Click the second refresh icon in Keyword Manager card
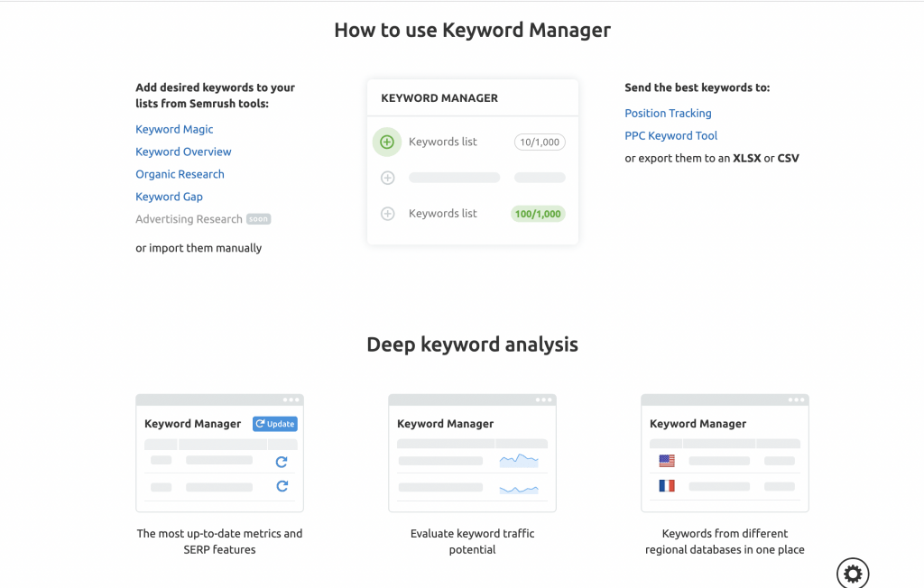This screenshot has height=588, width=924. point(282,486)
